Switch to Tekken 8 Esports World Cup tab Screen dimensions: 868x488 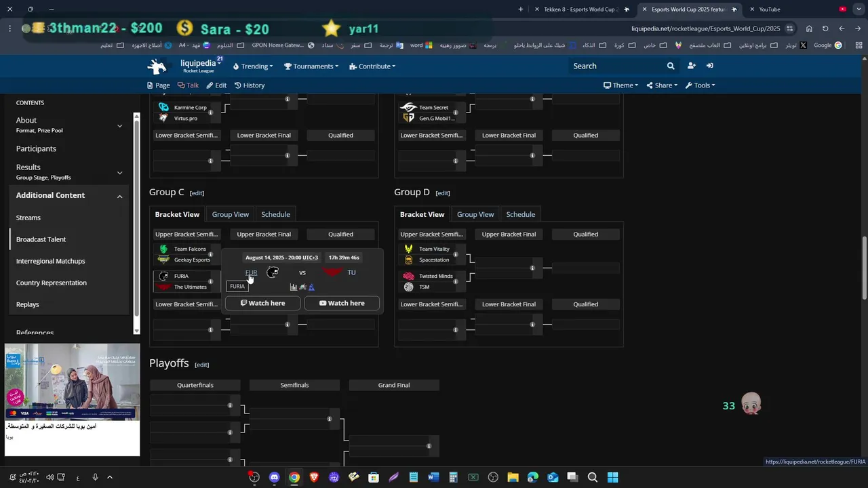click(582, 9)
